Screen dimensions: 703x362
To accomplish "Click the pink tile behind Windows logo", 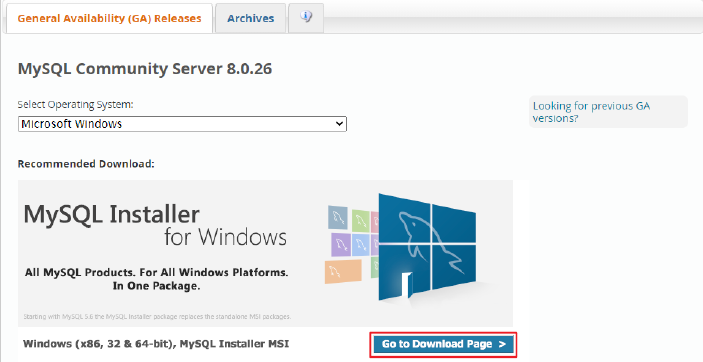I will coord(375,222).
